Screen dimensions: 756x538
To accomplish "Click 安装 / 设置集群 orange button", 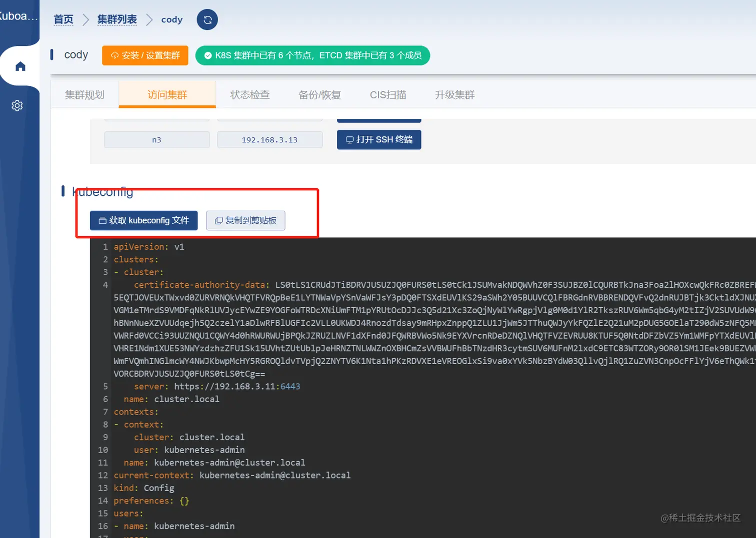I will (145, 55).
